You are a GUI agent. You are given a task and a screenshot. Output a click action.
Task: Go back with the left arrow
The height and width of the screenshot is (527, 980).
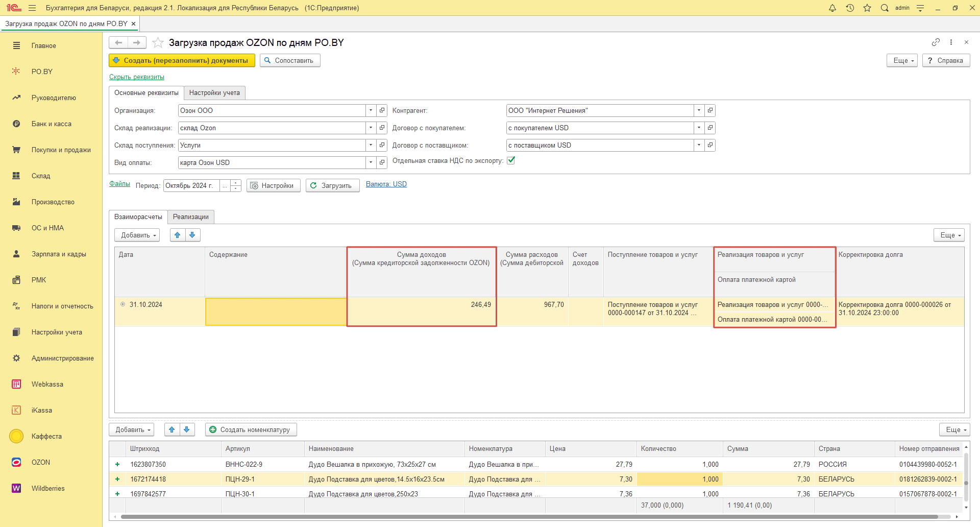[x=118, y=42]
